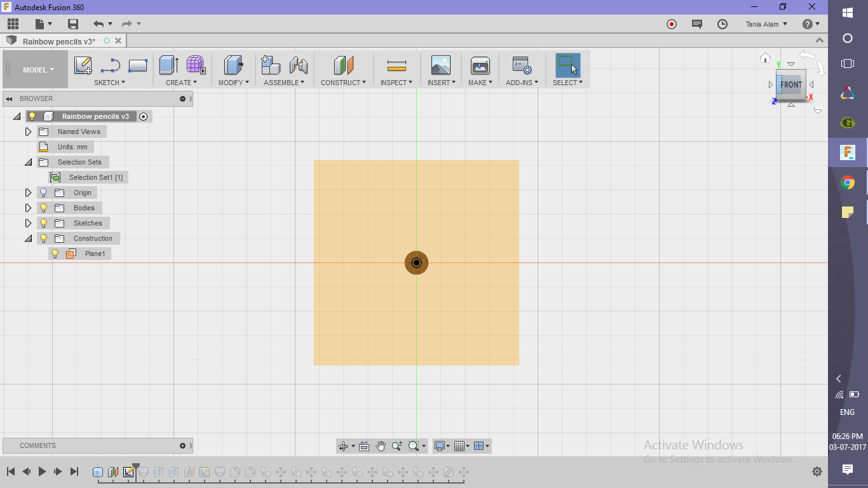
Task: Select the Rainbow pencils v3 document tab
Action: point(58,41)
